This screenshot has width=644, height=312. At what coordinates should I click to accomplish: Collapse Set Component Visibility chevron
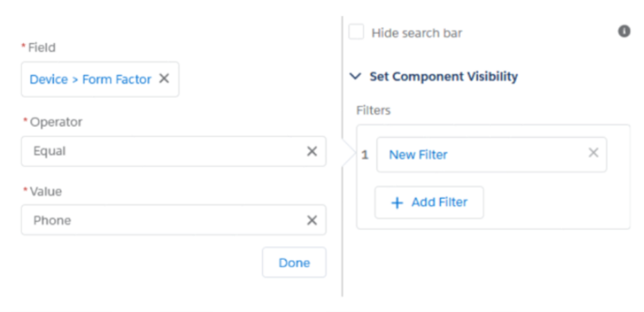pos(355,77)
